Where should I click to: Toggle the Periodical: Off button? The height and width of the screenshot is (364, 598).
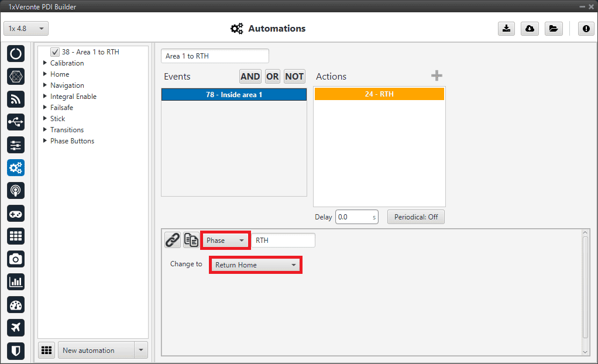pyautogui.click(x=415, y=217)
